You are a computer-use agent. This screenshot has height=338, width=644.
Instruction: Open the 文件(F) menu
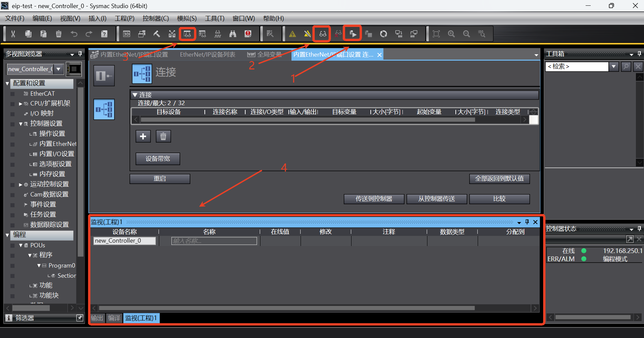coord(15,18)
